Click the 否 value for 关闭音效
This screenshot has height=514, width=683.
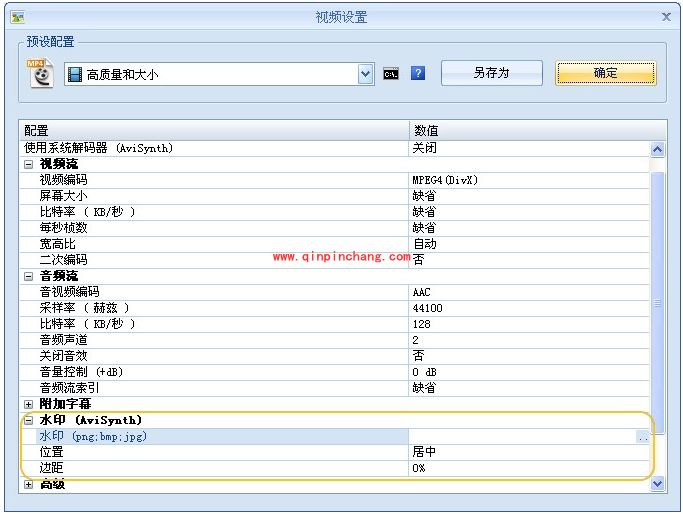(418, 356)
